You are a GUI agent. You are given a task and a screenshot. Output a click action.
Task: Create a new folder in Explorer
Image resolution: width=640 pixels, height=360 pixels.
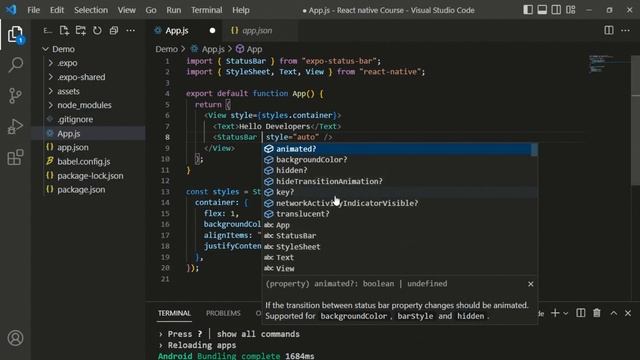[x=81, y=31]
